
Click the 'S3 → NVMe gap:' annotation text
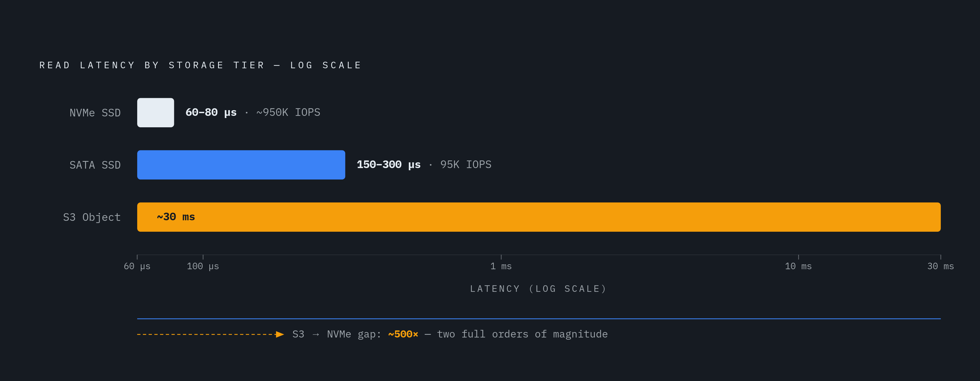point(336,334)
